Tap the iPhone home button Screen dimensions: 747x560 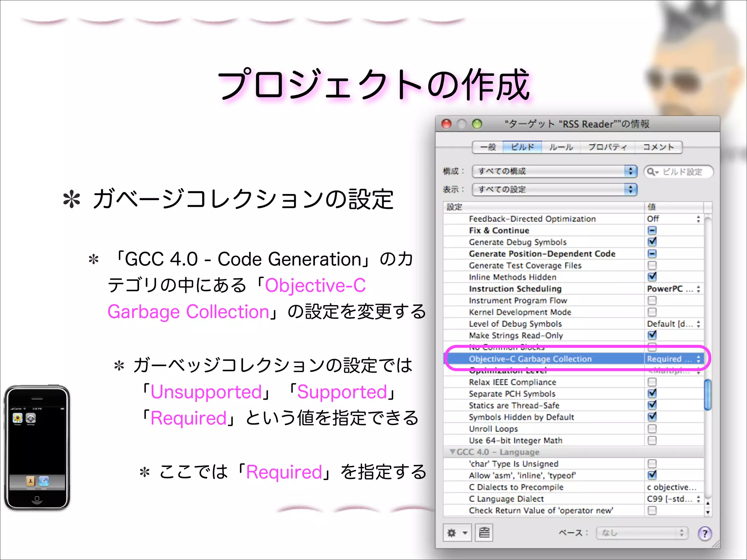[37, 498]
